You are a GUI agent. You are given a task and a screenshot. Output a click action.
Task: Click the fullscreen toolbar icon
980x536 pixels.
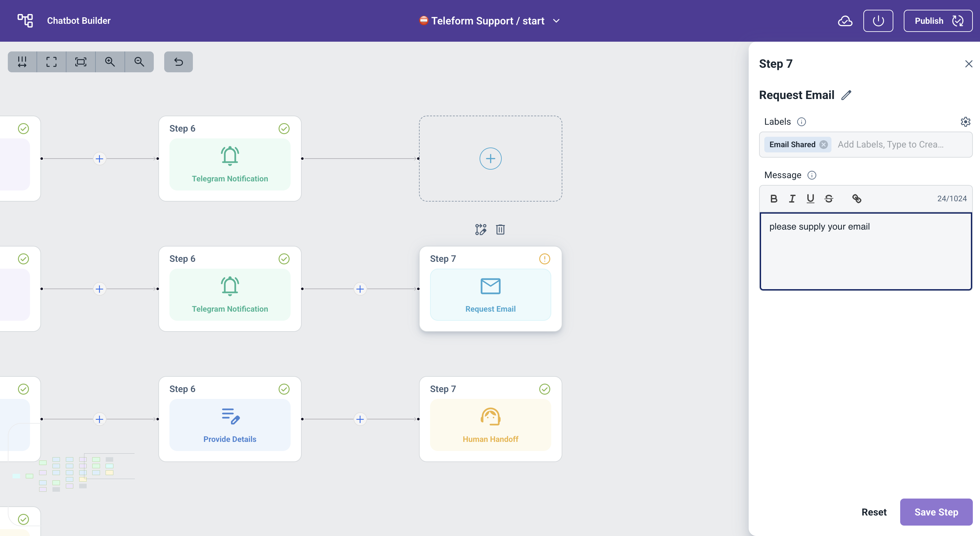click(51, 62)
